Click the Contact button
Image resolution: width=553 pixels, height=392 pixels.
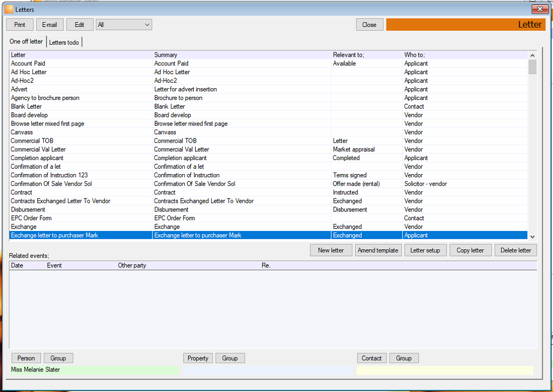[x=372, y=358]
